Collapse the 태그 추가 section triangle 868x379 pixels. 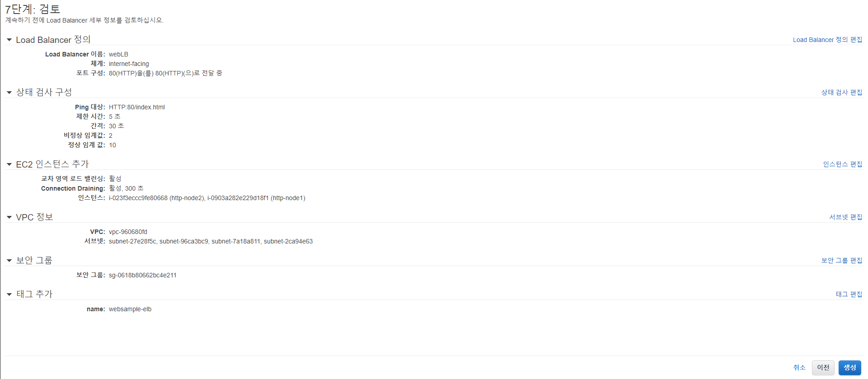pos(9,295)
